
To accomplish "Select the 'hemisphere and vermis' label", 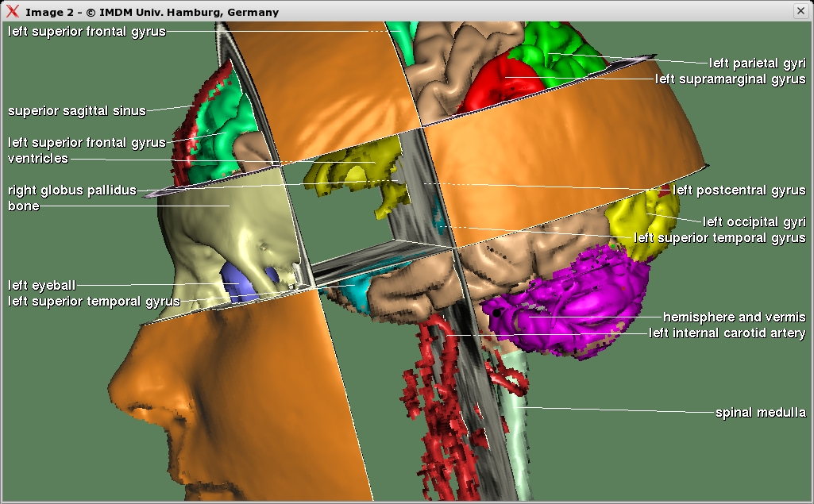I will pyautogui.click(x=735, y=317).
